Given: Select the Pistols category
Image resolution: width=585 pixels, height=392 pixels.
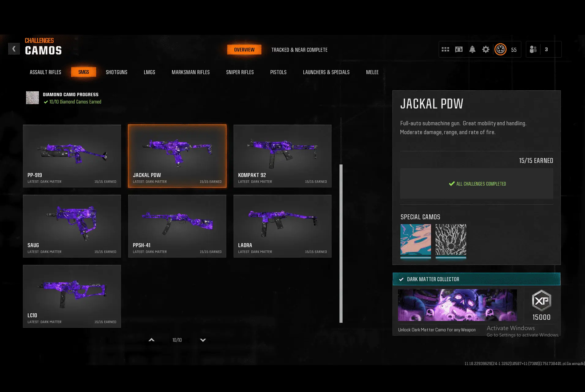Looking at the screenshot, I should pos(278,72).
